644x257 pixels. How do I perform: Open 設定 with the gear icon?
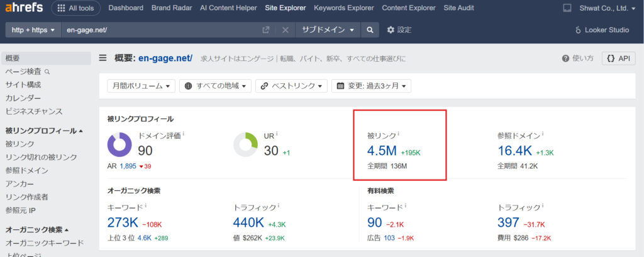399,30
